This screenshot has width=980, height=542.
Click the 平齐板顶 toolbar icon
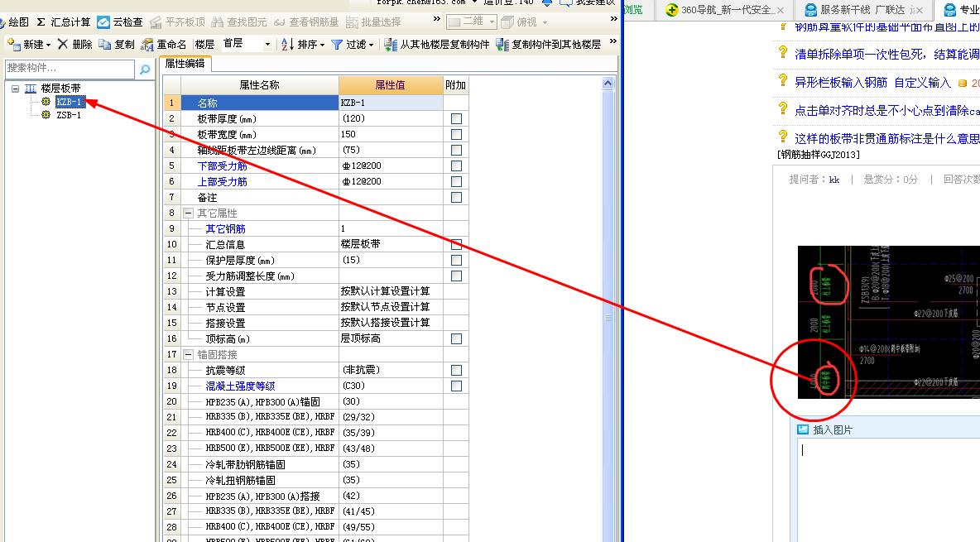coord(156,22)
